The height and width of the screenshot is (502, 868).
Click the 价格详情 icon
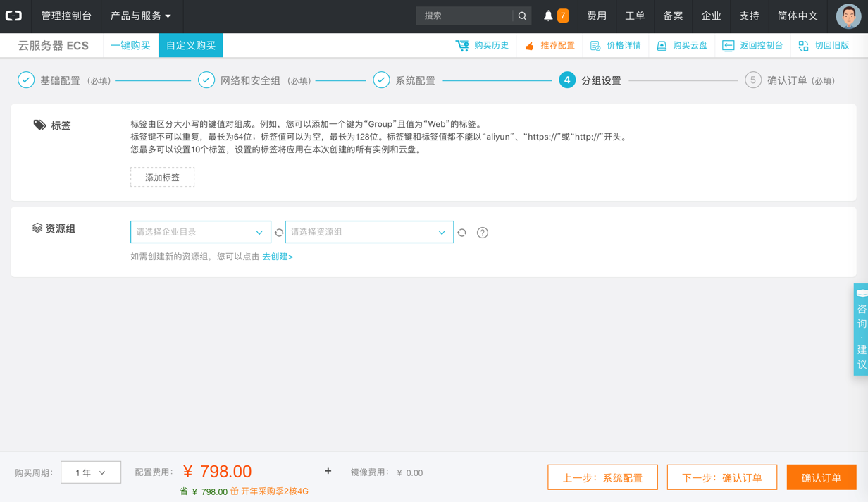pos(595,46)
